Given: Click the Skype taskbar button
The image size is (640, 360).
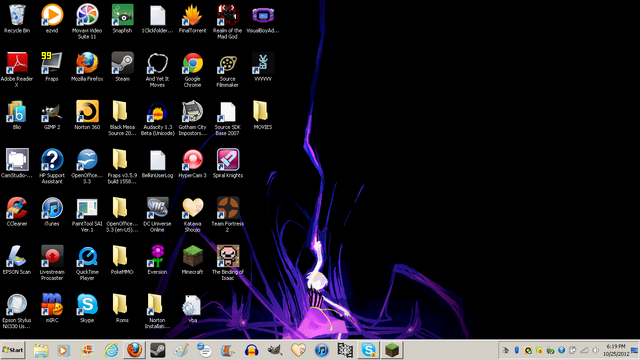Looking at the screenshot, I should tap(369, 350).
